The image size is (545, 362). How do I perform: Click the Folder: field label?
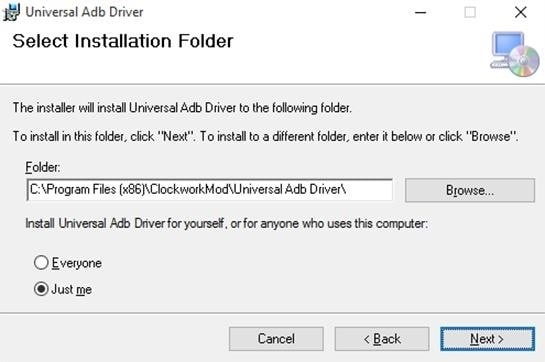click(x=43, y=168)
